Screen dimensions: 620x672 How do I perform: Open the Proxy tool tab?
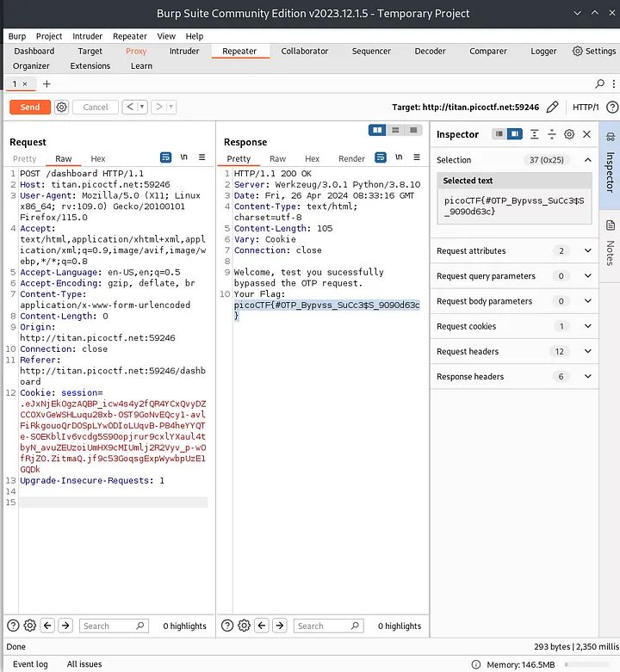(x=136, y=51)
